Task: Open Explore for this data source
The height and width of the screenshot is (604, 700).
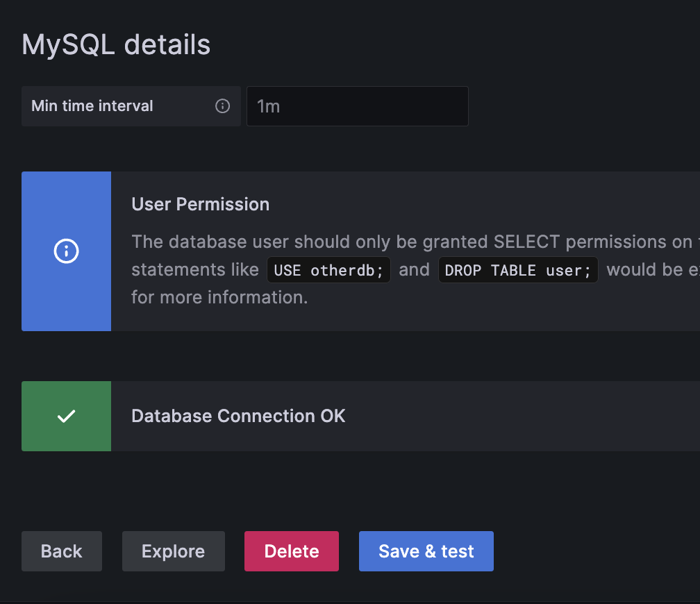Action: [173, 551]
